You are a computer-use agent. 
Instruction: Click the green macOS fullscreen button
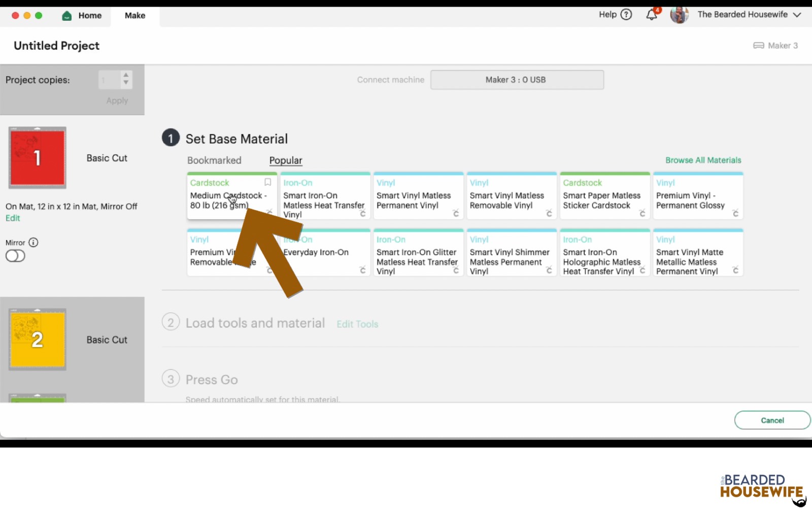point(39,15)
